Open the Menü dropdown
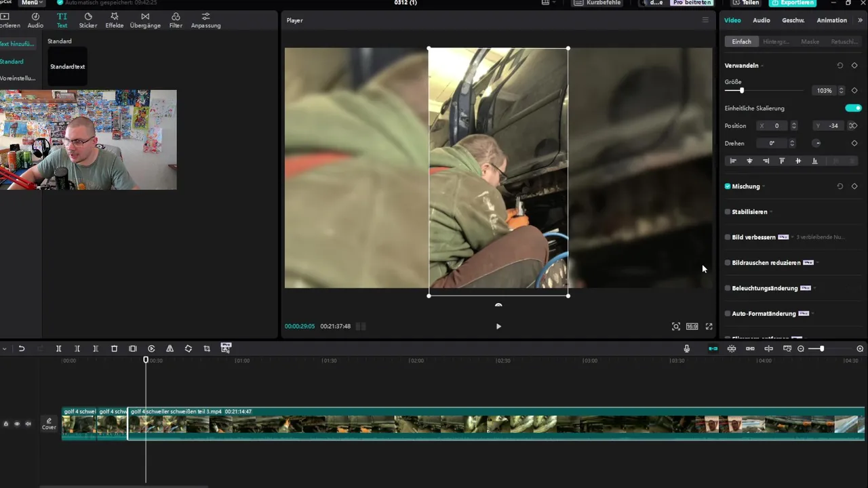The width and height of the screenshot is (868, 488). pos(32,3)
